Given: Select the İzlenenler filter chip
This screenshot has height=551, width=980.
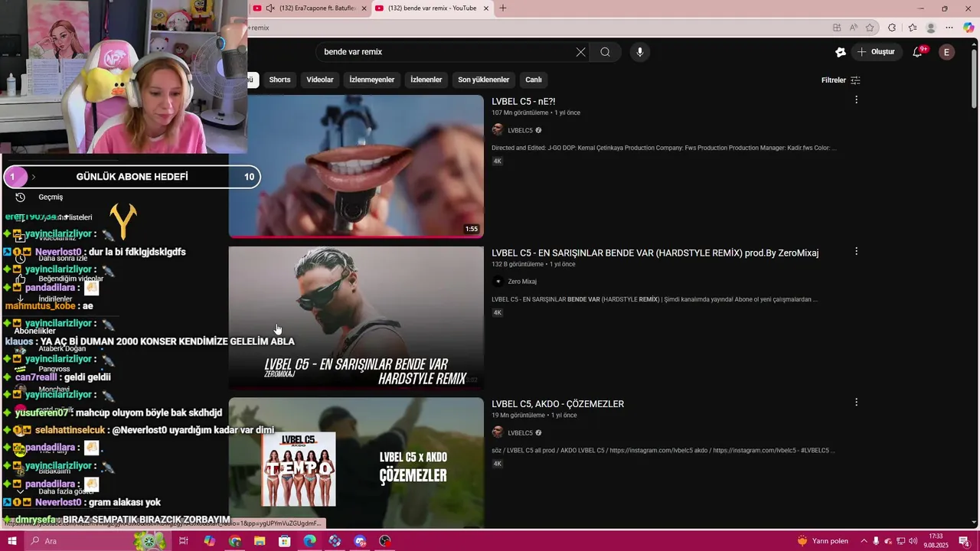Looking at the screenshot, I should pos(426,80).
